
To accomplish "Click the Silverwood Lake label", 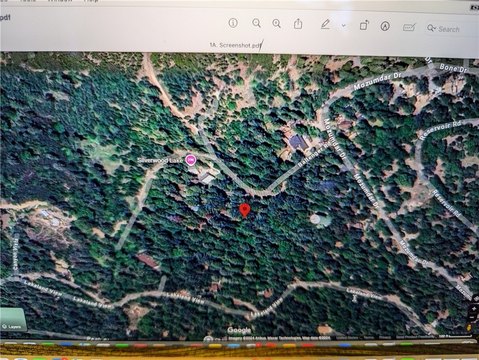I will coord(160,160).
